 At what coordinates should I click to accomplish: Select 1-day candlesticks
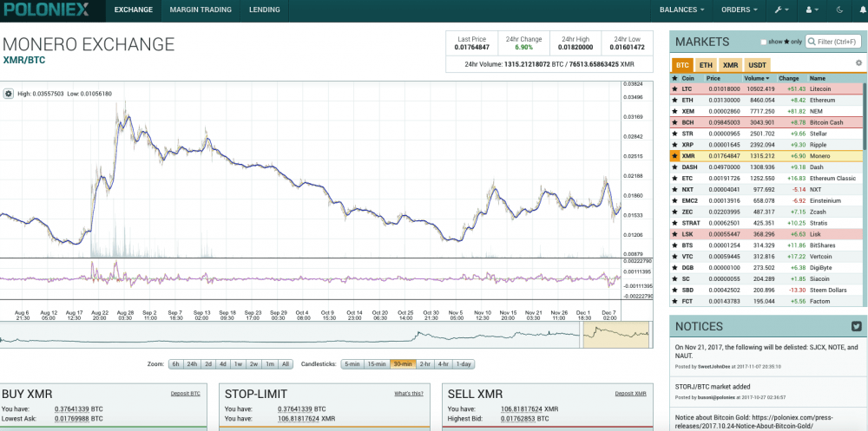464,364
